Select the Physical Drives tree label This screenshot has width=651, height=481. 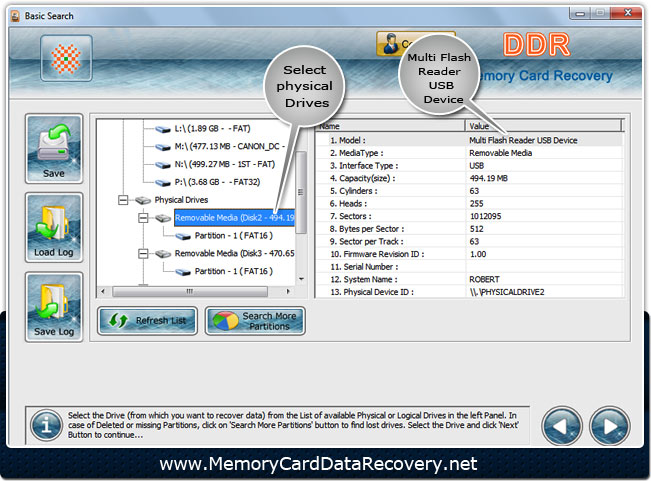[x=181, y=200]
